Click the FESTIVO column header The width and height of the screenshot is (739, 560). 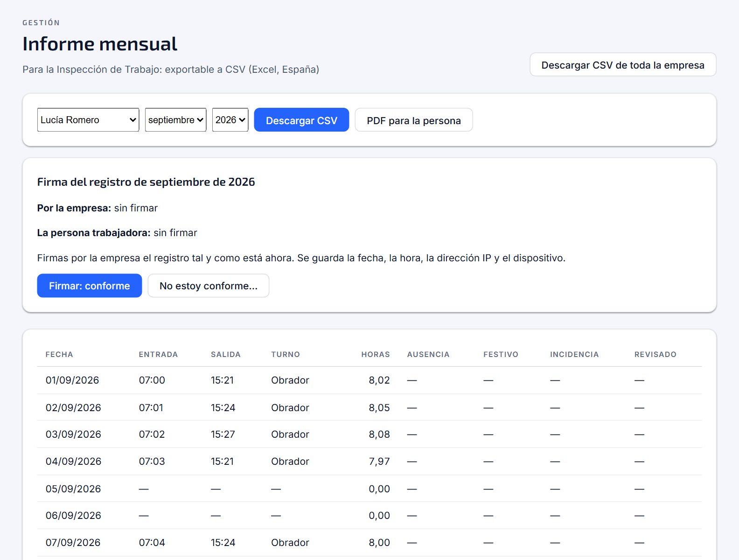tap(501, 355)
